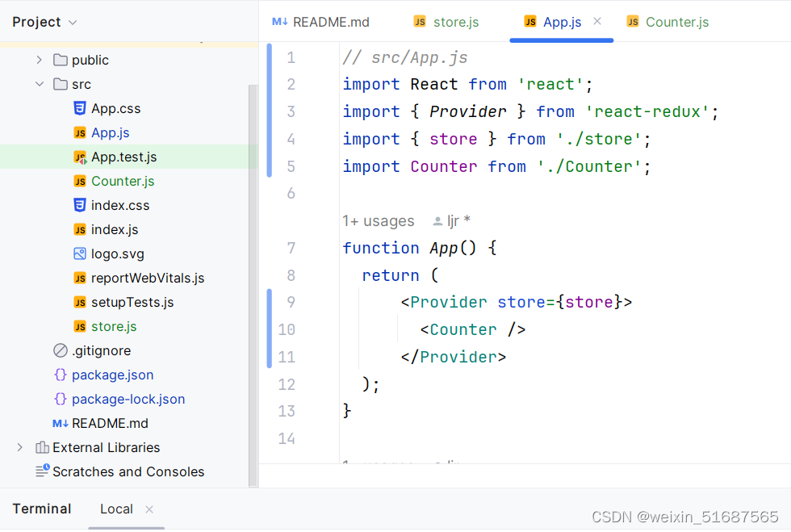This screenshot has height=532, width=791.
Task: Close the App.js editor tab
Action: click(596, 22)
